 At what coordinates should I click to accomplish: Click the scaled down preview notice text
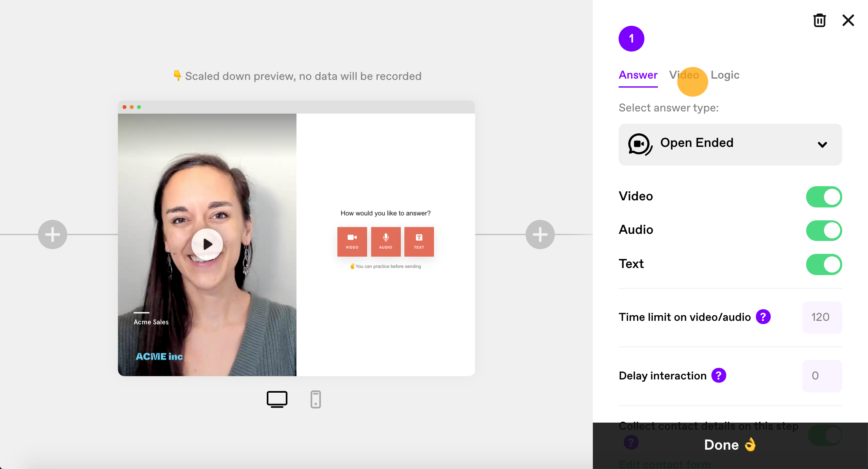pyautogui.click(x=297, y=76)
